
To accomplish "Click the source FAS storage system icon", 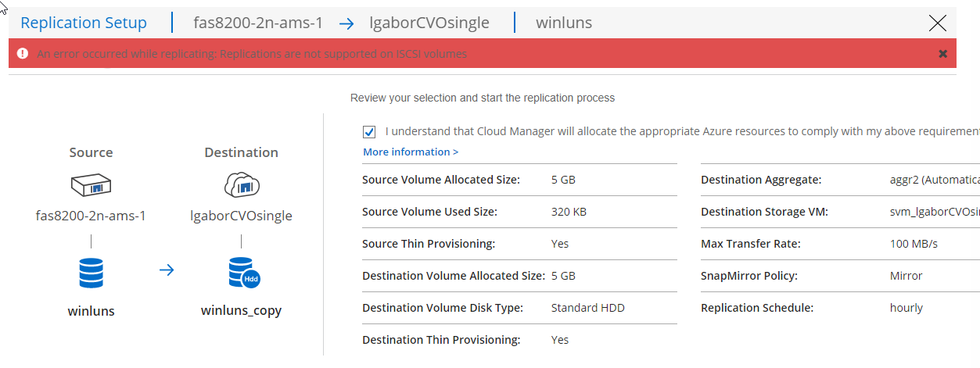I will coord(91,186).
